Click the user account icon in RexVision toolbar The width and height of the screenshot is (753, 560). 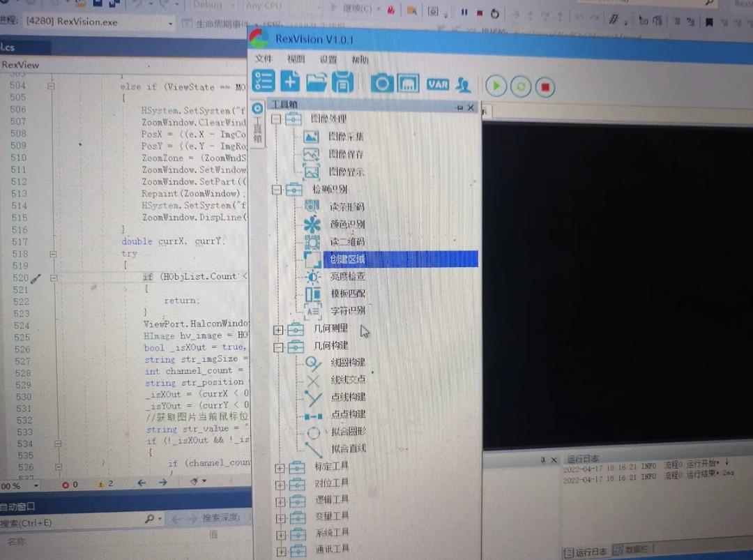[x=464, y=86]
